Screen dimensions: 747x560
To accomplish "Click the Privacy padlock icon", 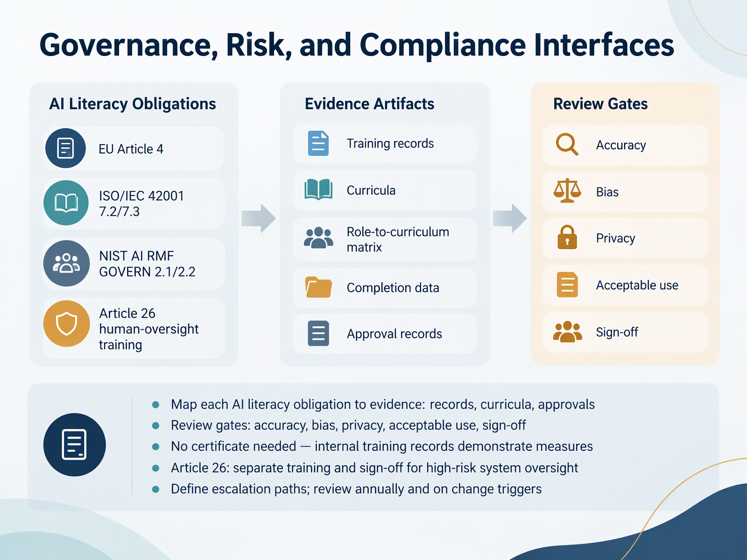I will [x=567, y=237].
